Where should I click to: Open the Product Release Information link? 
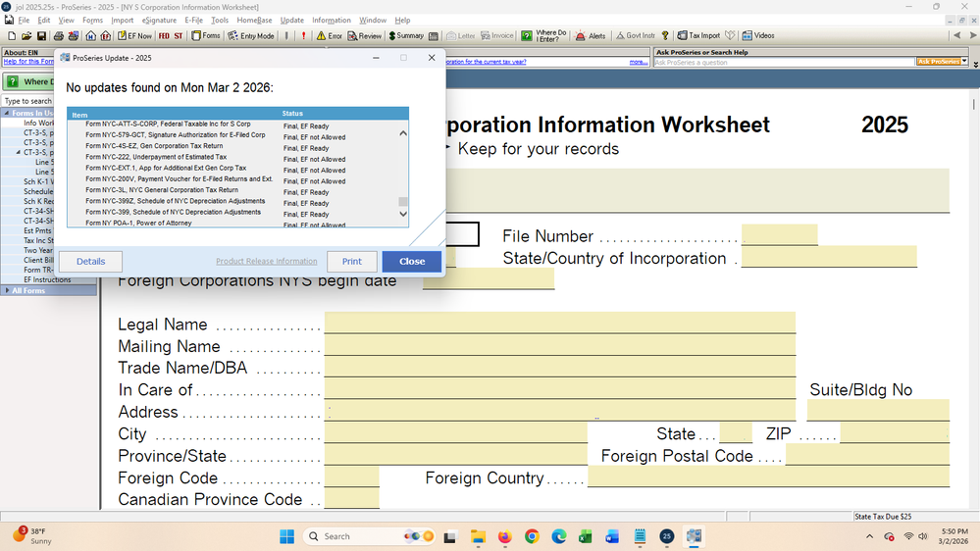267,262
